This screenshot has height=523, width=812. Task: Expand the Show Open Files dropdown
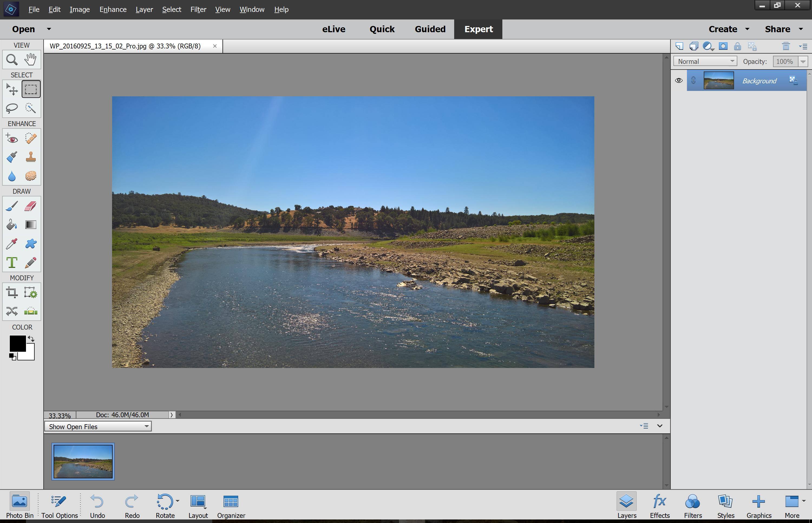point(98,427)
